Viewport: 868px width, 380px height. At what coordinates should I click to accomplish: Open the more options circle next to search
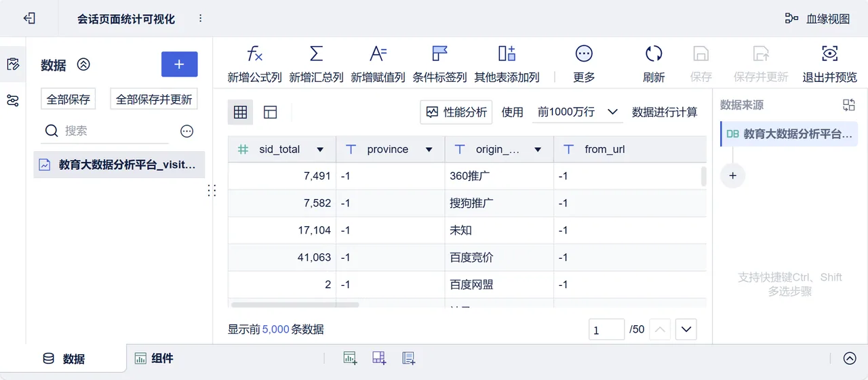pos(187,131)
